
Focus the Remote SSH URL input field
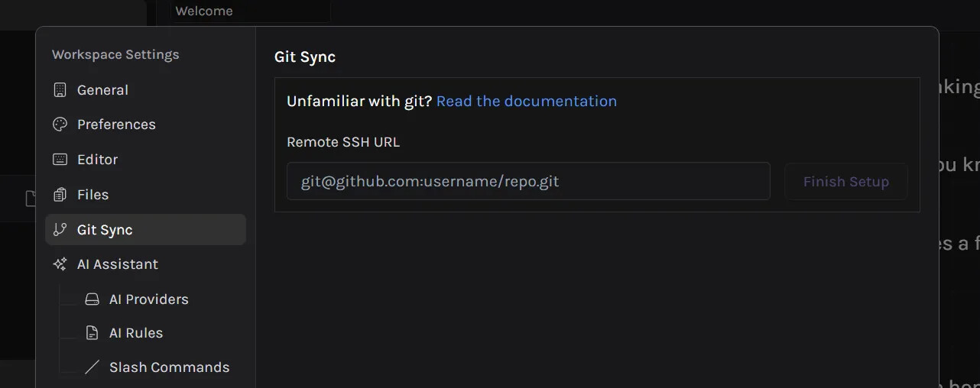click(527, 182)
